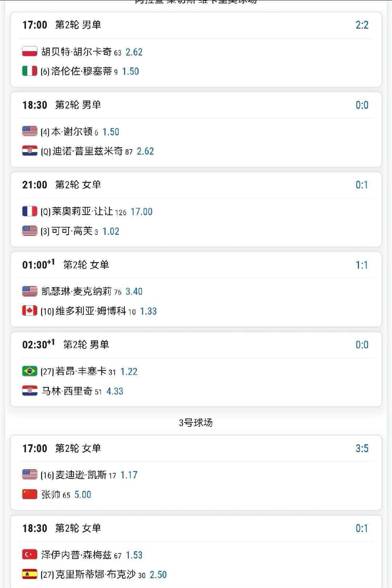Select odds 2.62 for 胡贝特·胡尔卡奇

click(x=134, y=52)
